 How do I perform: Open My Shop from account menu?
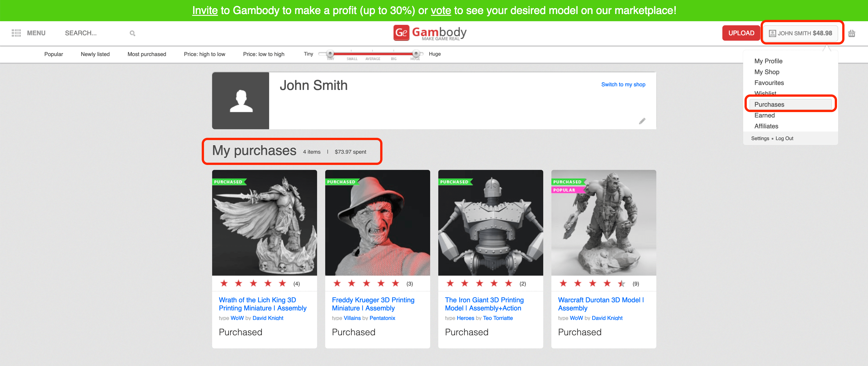pos(767,72)
